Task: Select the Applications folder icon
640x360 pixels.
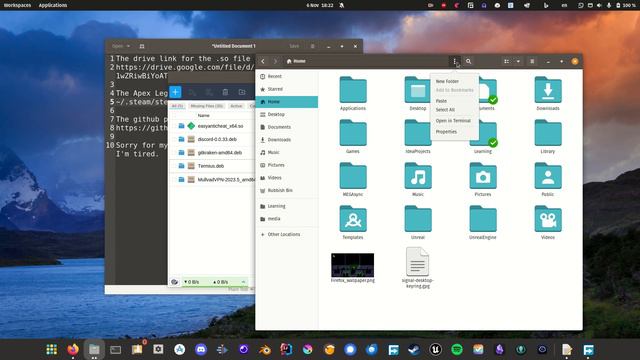Action: (x=353, y=90)
